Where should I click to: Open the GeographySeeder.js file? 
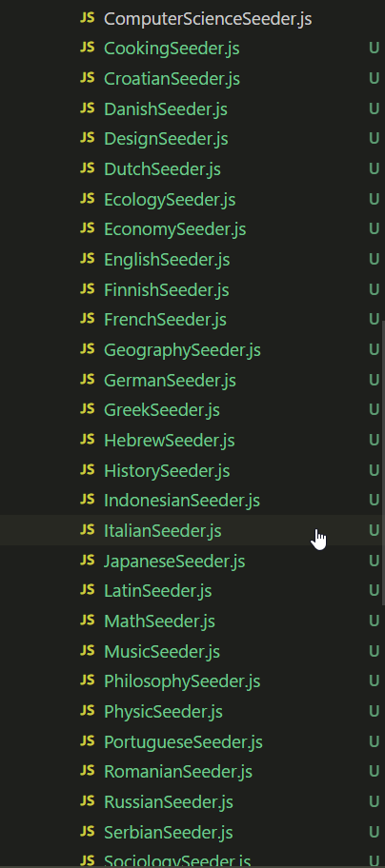click(x=192, y=350)
